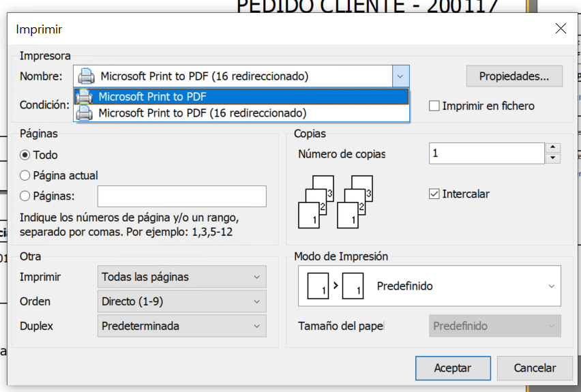Click the printer icon in Nombre field
581x392 pixels.
(86, 76)
